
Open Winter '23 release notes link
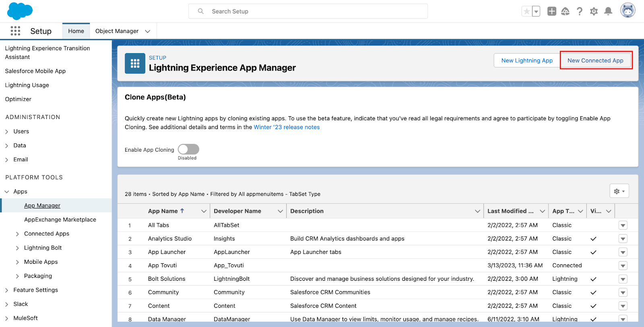point(287,127)
